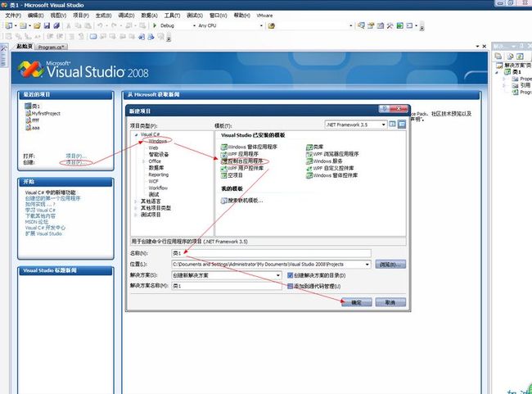Select Windows under Visual C# tree
The height and width of the screenshot is (394, 532).
tap(158, 141)
